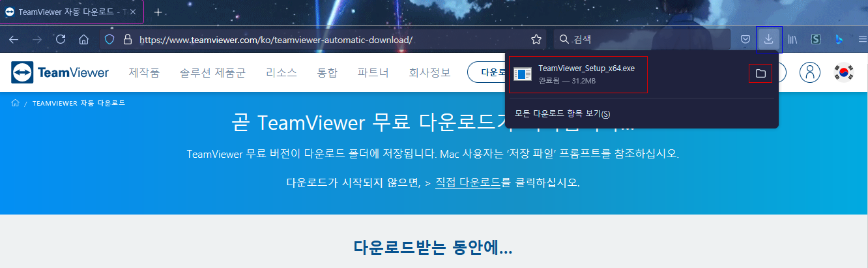
Task: Open the user account profile icon
Action: pyautogui.click(x=810, y=72)
